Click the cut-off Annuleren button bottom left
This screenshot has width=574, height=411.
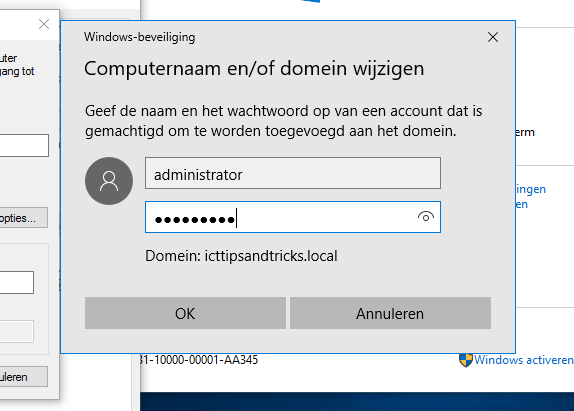click(x=23, y=377)
